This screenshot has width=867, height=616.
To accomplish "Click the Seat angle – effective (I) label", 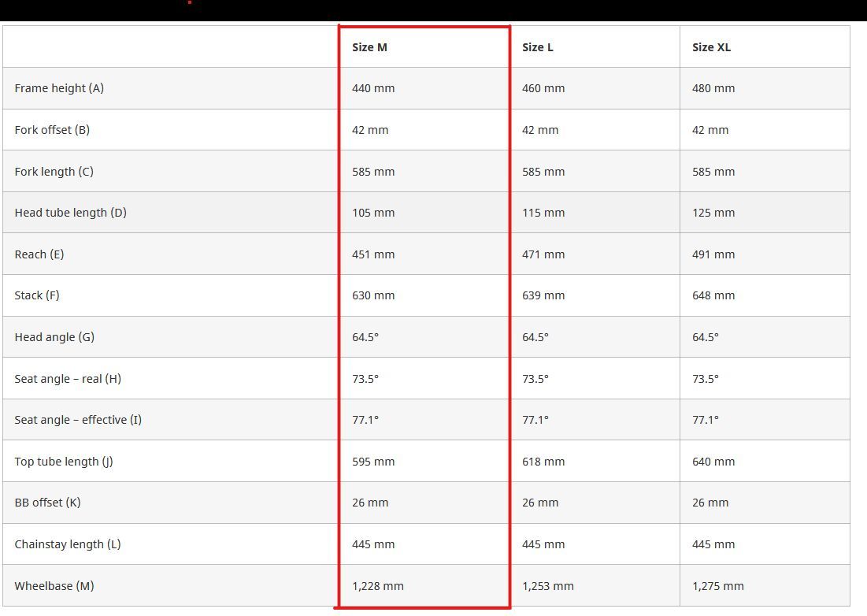I will (x=78, y=420).
